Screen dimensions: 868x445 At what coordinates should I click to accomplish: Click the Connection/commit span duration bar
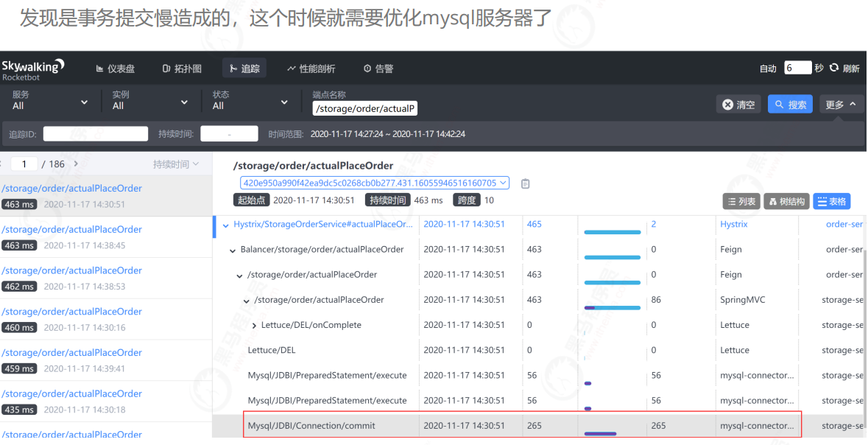pyautogui.click(x=601, y=433)
